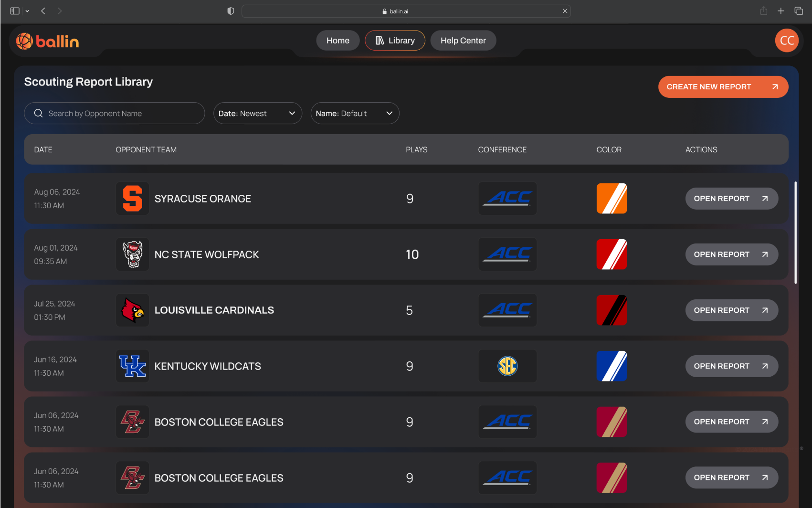812x508 pixels.
Task: Select the LOUISVILLE CARDINALS team name
Action: pyautogui.click(x=214, y=310)
